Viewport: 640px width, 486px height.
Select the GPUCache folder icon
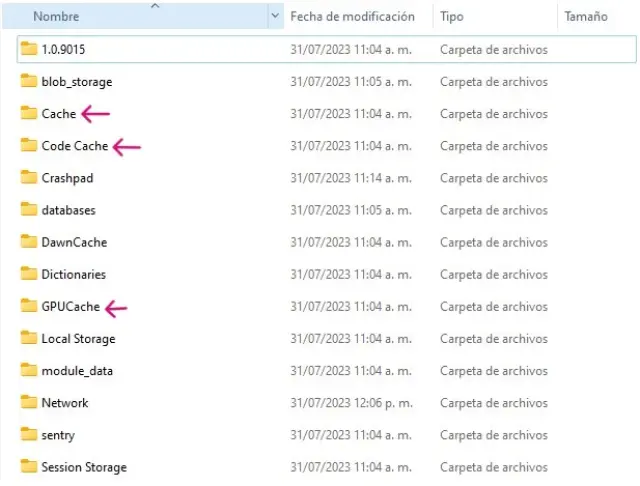pyautogui.click(x=28, y=306)
